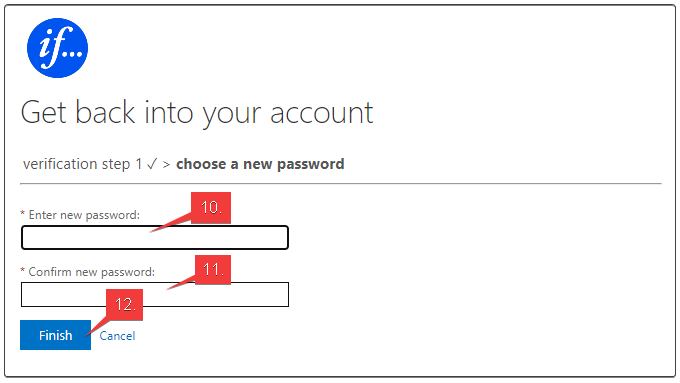Screen dimensions: 680x383
Task: Click the word "back" in the heading
Action: point(105,112)
